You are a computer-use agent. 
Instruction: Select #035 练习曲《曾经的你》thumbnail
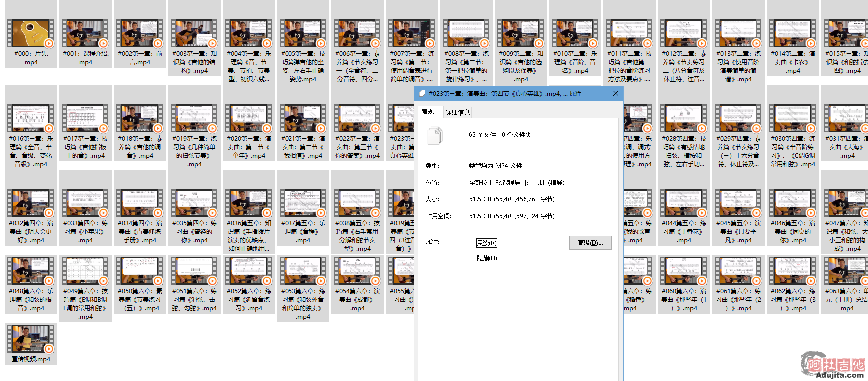(194, 203)
